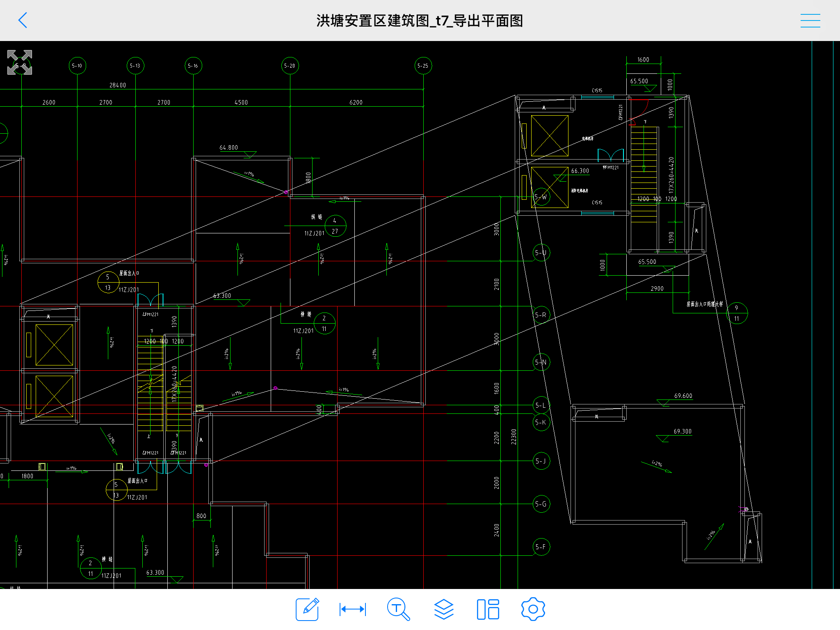Viewport: 840px width, 630px height.
Task: Click the axis bubble 5-G
Action: pyautogui.click(x=541, y=504)
